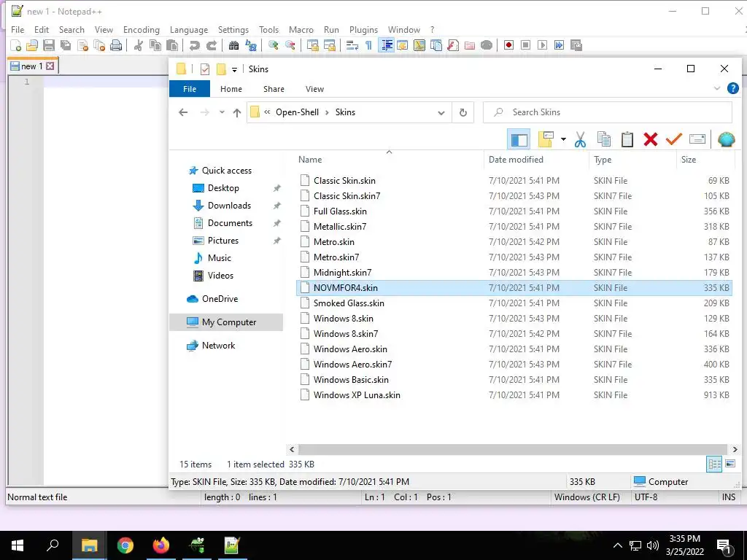
Task: Click the Save Recorded Macro icon
Action: 576,45
